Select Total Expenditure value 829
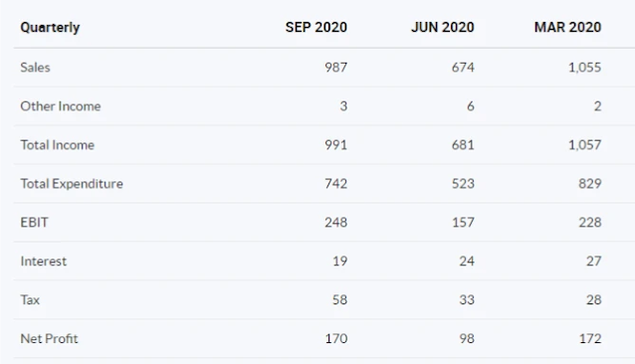The height and width of the screenshot is (364, 635). (589, 184)
